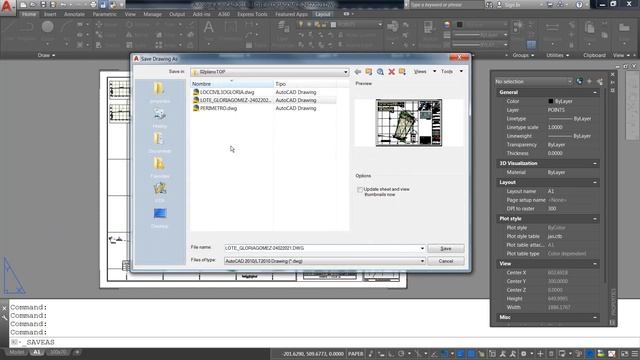Click Paste icon in Clipboard panel

tap(589, 27)
